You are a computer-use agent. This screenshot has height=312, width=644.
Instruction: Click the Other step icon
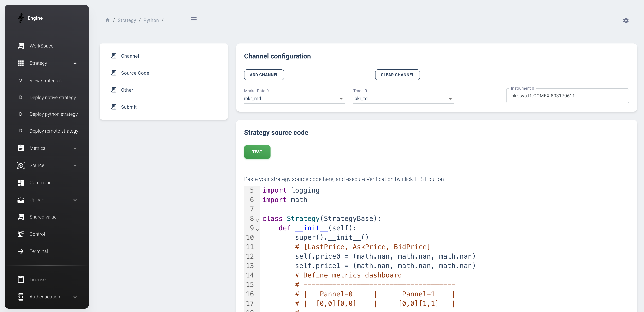114,90
